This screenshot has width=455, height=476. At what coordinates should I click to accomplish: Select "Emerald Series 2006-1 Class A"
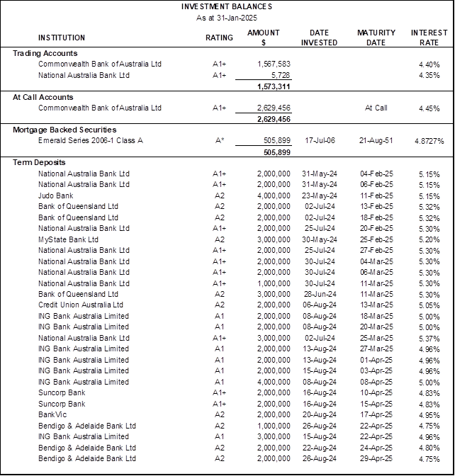pos(91,140)
